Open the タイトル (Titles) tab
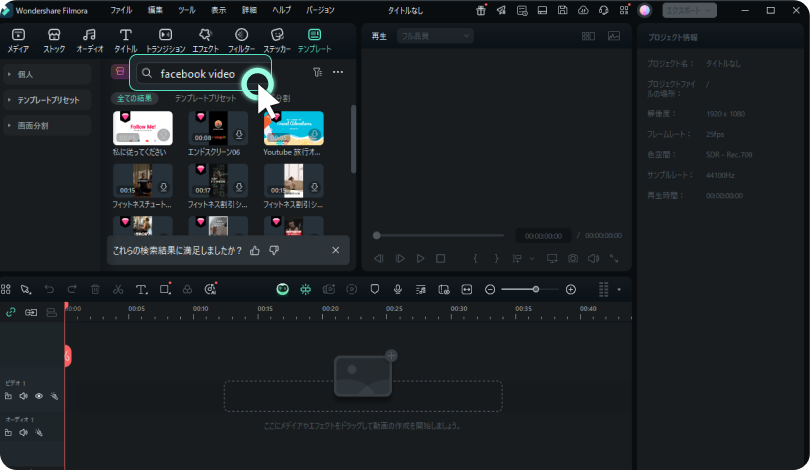This screenshot has height=470, width=810. [126, 40]
